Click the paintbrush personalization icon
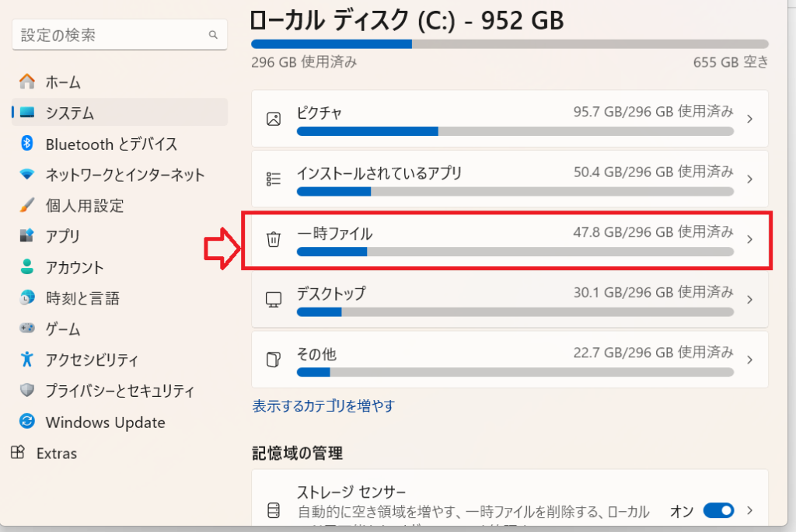The height and width of the screenshot is (532, 796). tap(27, 206)
